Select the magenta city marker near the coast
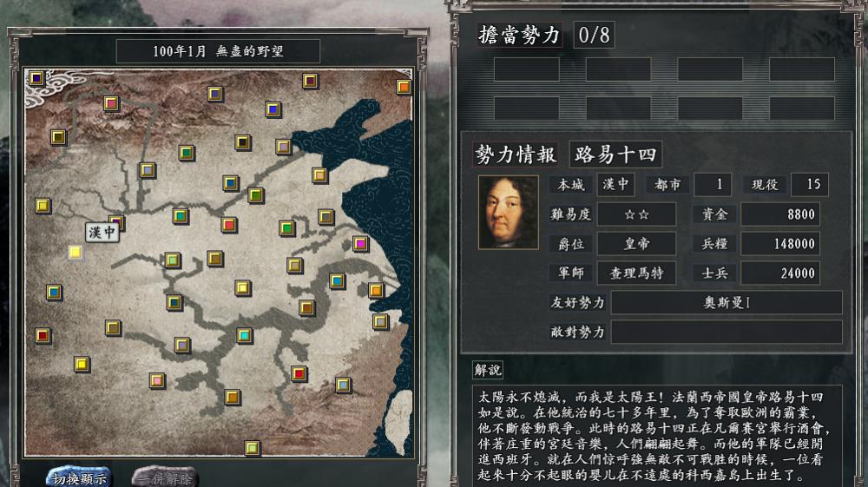 (x=360, y=243)
